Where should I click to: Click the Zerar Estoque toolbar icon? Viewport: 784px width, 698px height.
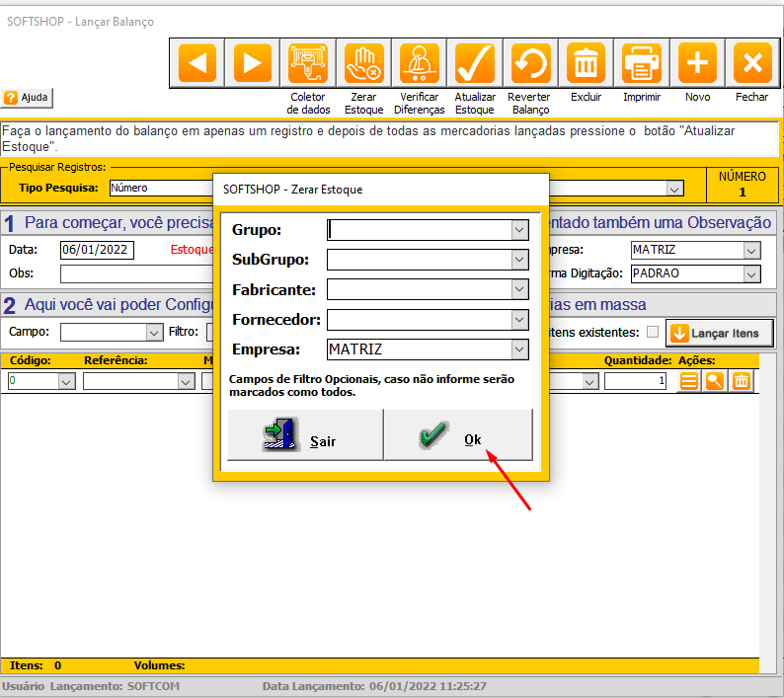[363, 64]
